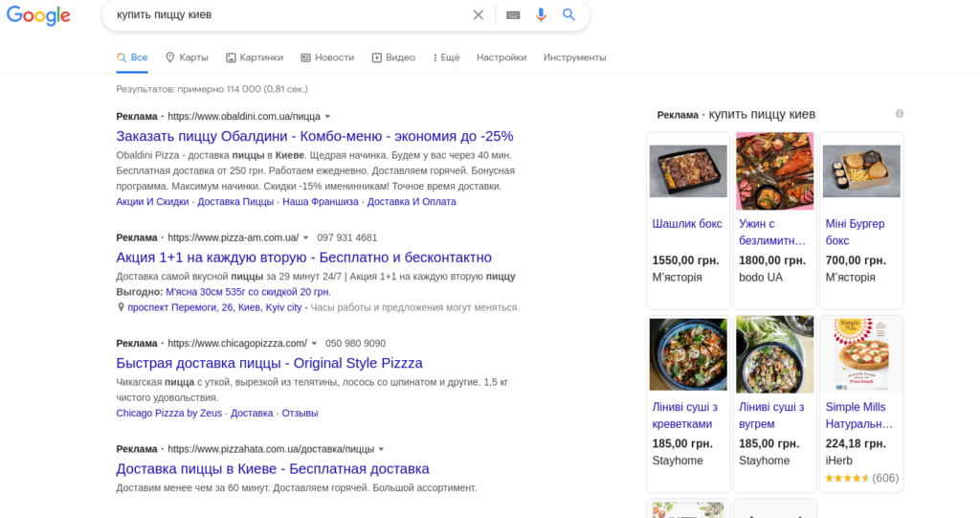This screenshot has width=980, height=518.
Task: Click the phone number 097 931 4681
Action: coord(346,237)
